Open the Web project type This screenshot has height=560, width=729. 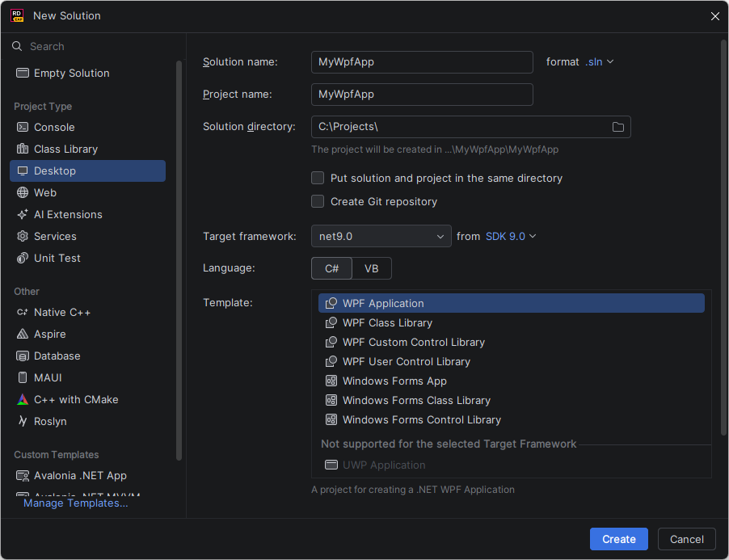47,192
